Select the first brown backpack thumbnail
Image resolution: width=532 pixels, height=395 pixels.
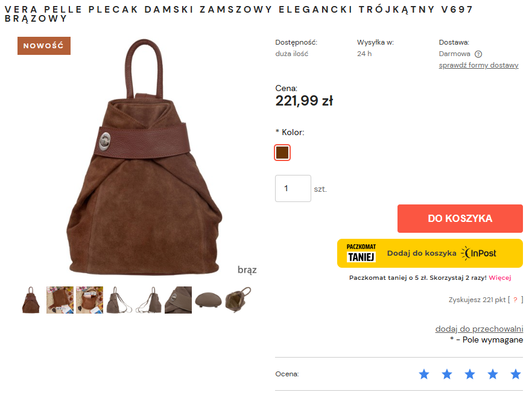tap(31, 300)
